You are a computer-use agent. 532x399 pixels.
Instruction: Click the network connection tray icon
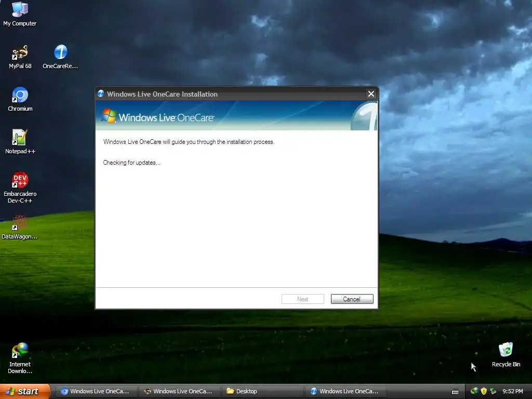pyautogui.click(x=493, y=391)
